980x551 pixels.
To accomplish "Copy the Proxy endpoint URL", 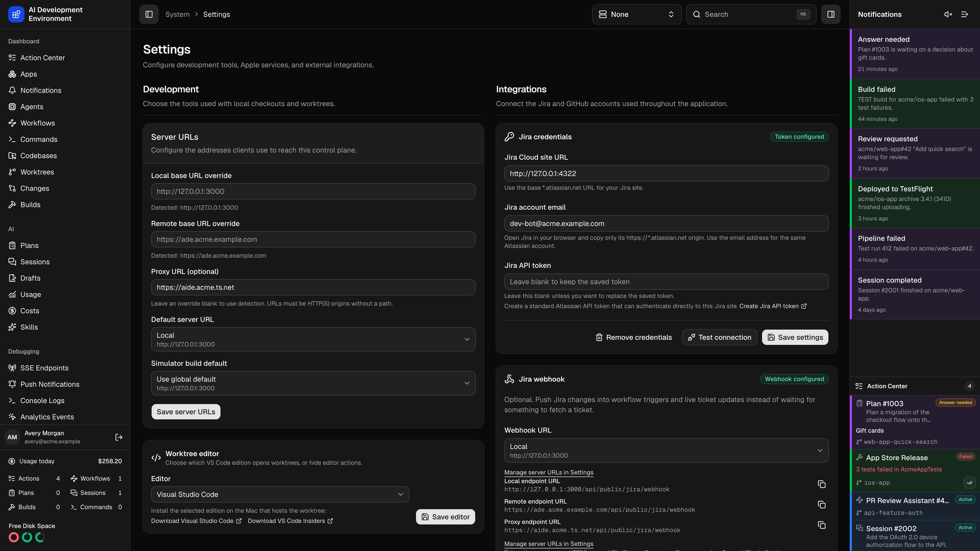I will [x=822, y=525].
